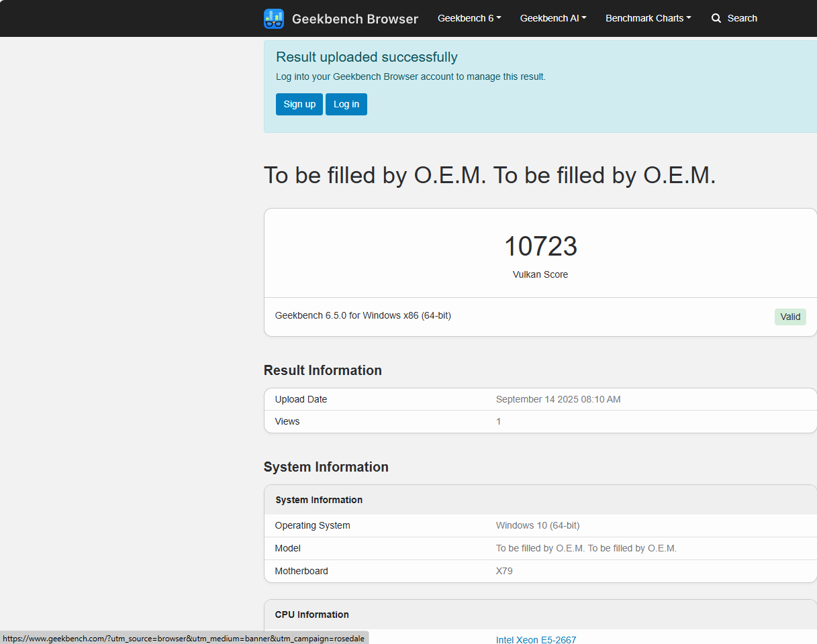This screenshot has width=817, height=644.
Task: Click the Log in button
Action: pos(346,104)
